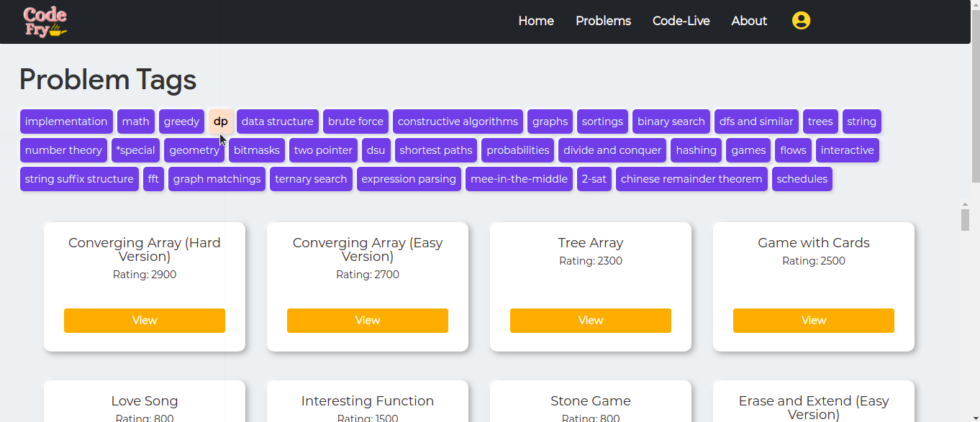Click the Interesting Function card title

pyautogui.click(x=368, y=401)
